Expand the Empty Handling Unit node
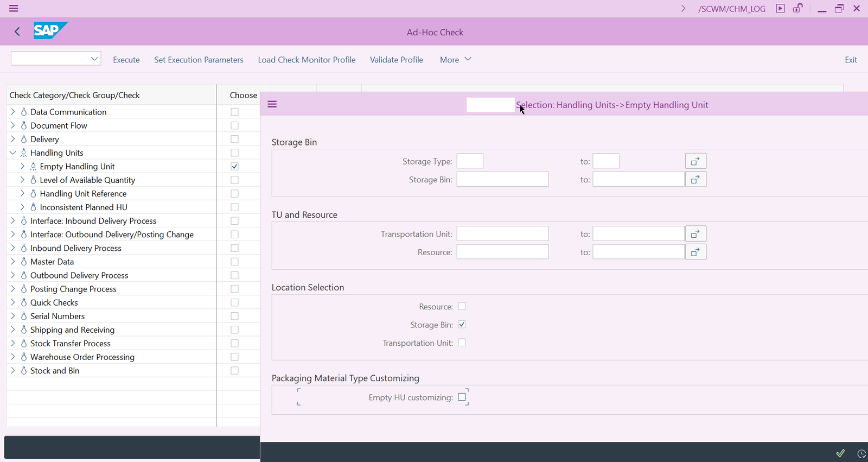 click(22, 166)
